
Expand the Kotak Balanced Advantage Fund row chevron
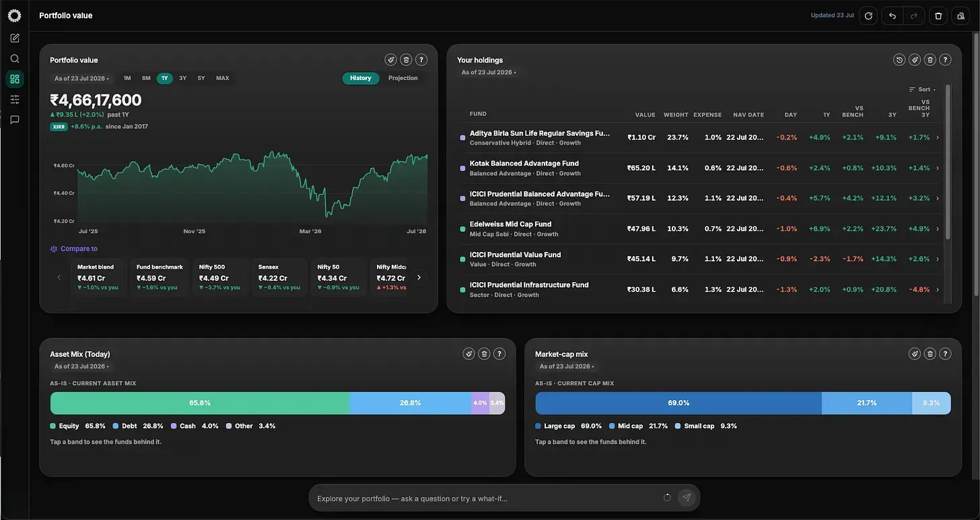click(938, 168)
